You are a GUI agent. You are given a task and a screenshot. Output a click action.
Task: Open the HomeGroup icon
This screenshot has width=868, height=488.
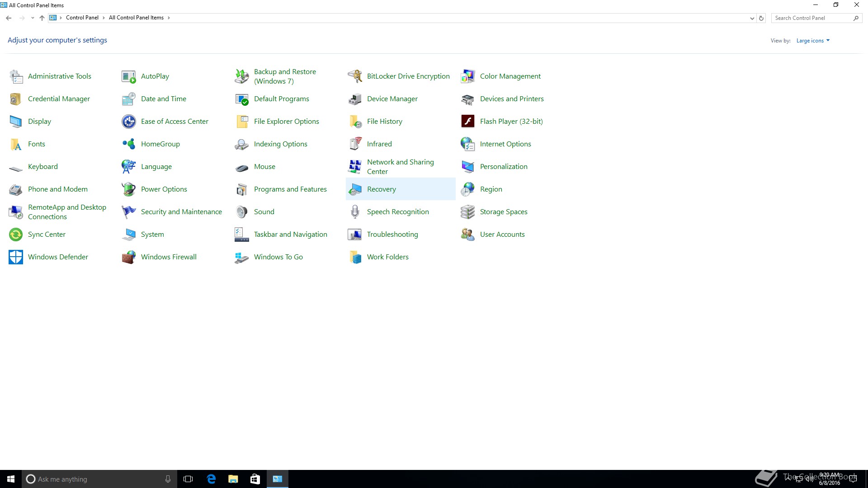[x=129, y=144]
